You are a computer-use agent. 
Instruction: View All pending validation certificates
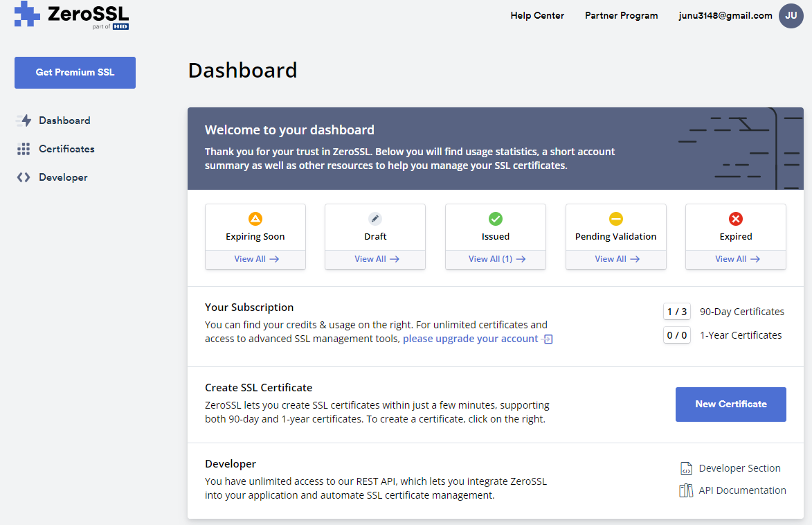[617, 259]
